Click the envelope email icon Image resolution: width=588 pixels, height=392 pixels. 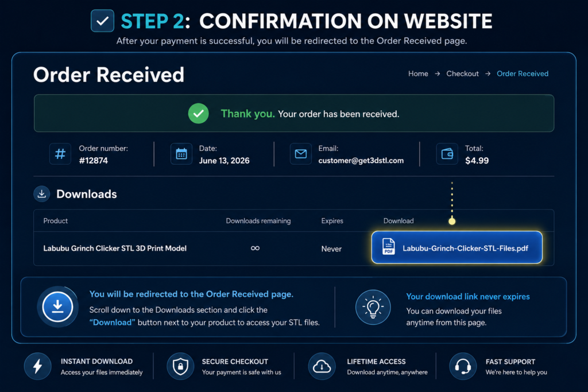301,154
